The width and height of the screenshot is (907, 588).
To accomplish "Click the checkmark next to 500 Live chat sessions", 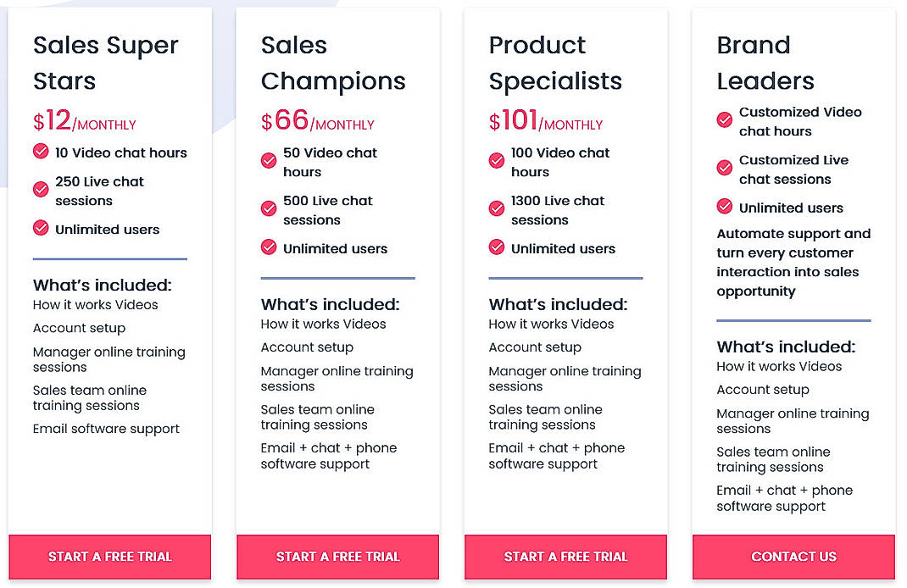I will click(269, 209).
